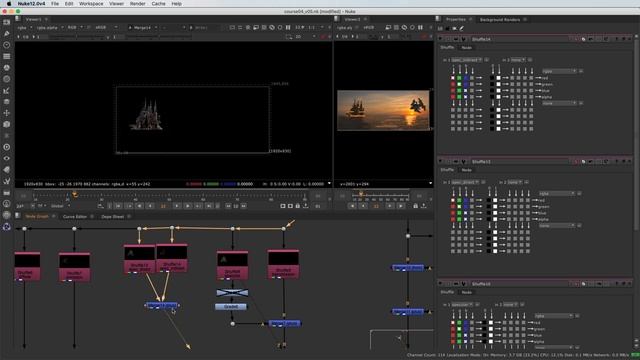Select the Shuffle14 node in the Node Graph

pyautogui.click(x=172, y=258)
